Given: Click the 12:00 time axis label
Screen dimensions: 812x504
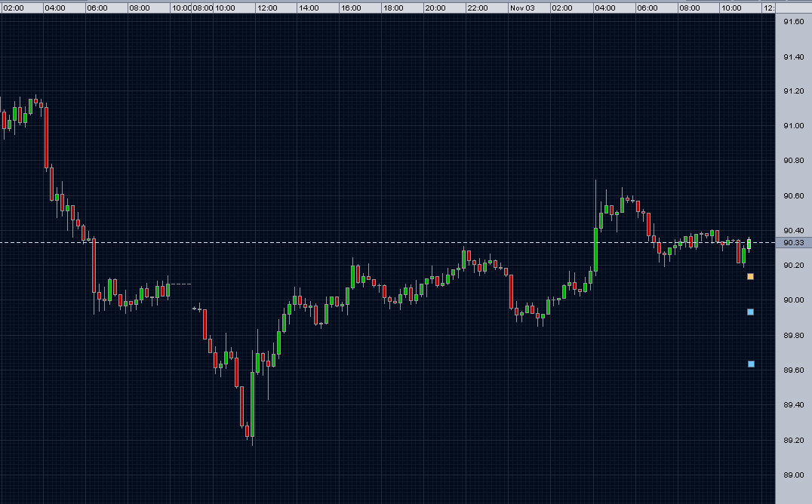Looking at the screenshot, I should coord(266,8).
